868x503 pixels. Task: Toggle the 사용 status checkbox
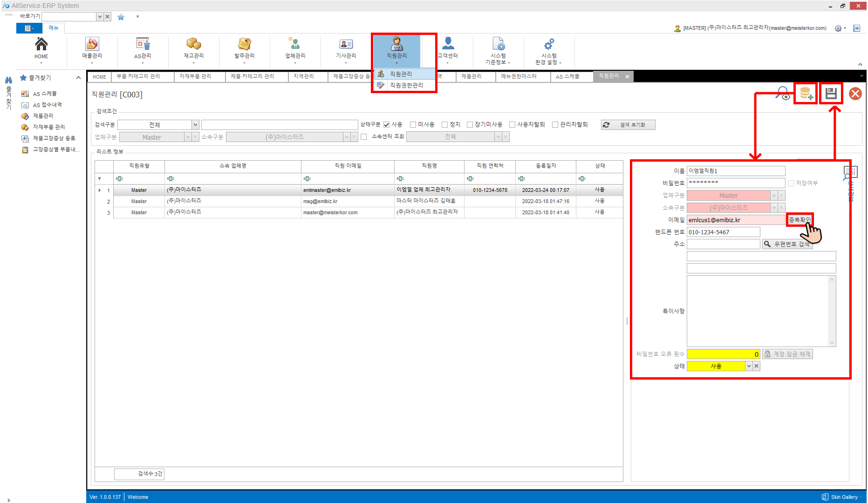click(386, 125)
